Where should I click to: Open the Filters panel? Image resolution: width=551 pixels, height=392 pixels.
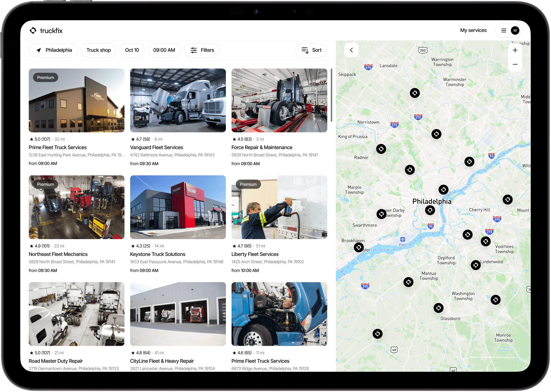(x=202, y=50)
